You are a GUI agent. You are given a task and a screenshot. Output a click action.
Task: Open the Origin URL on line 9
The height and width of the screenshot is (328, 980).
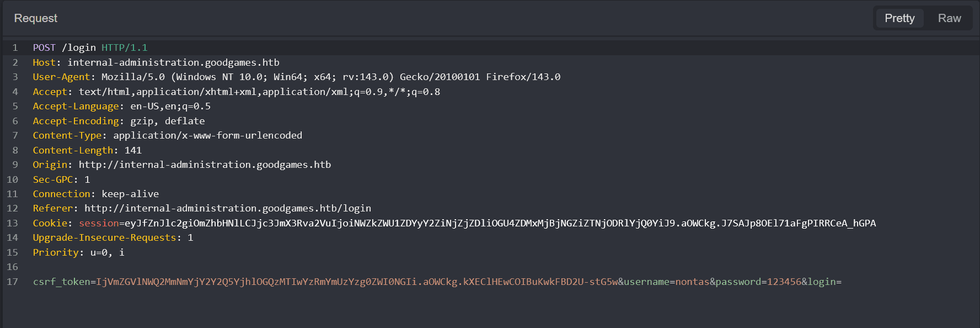tap(205, 165)
